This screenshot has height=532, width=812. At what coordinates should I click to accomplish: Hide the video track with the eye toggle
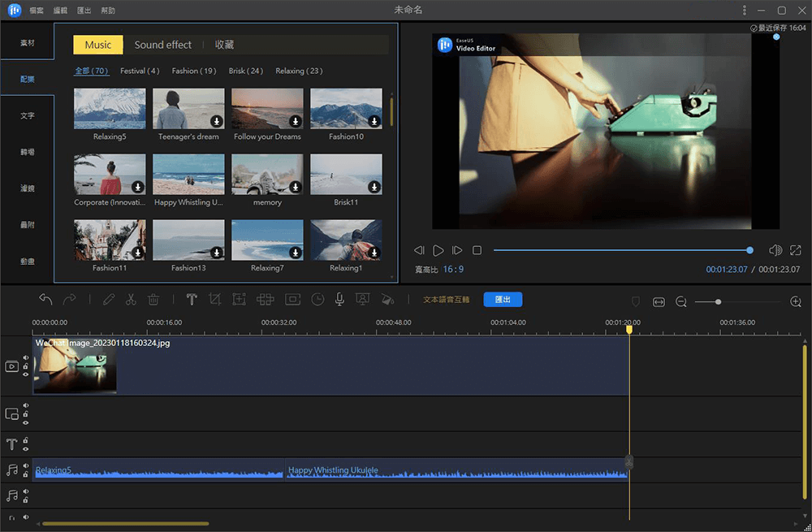(25, 375)
